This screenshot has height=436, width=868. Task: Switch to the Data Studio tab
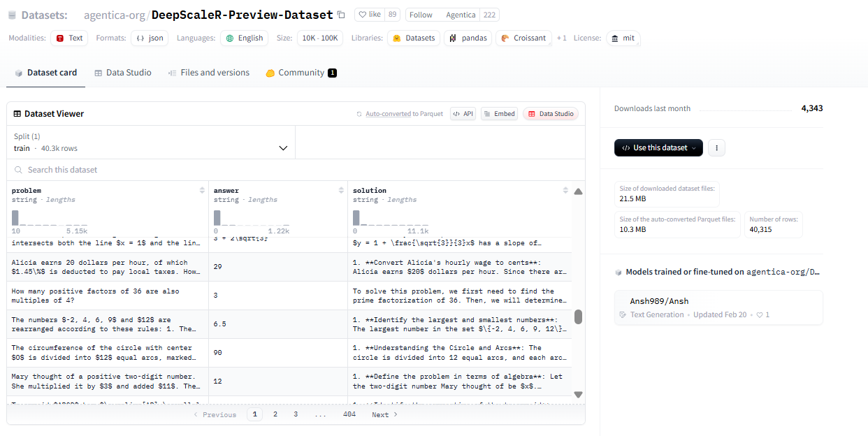point(123,73)
